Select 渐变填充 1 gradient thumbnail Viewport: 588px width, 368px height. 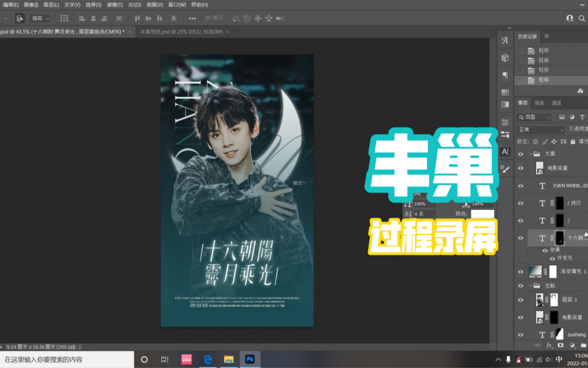pyautogui.click(x=535, y=272)
